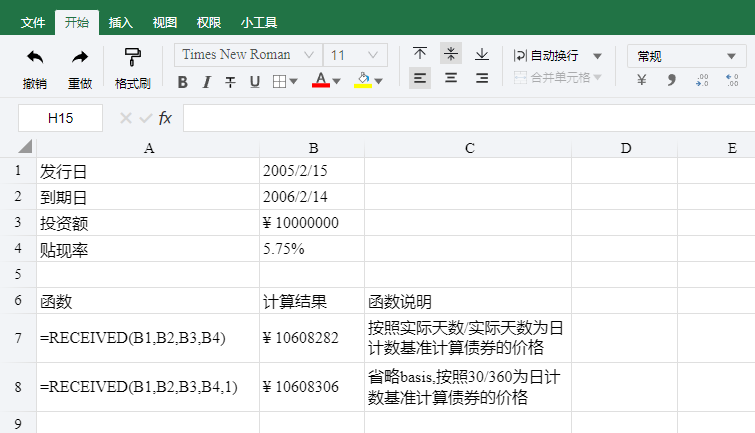Select cell with 投资额
Viewport: 755px width, 433px height.
[x=148, y=223]
